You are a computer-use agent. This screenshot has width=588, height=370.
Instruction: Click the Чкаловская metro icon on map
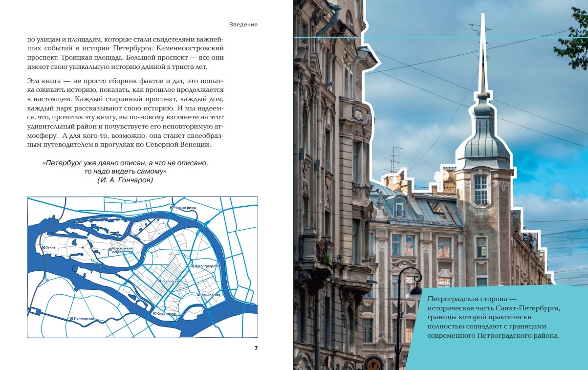(x=157, y=282)
